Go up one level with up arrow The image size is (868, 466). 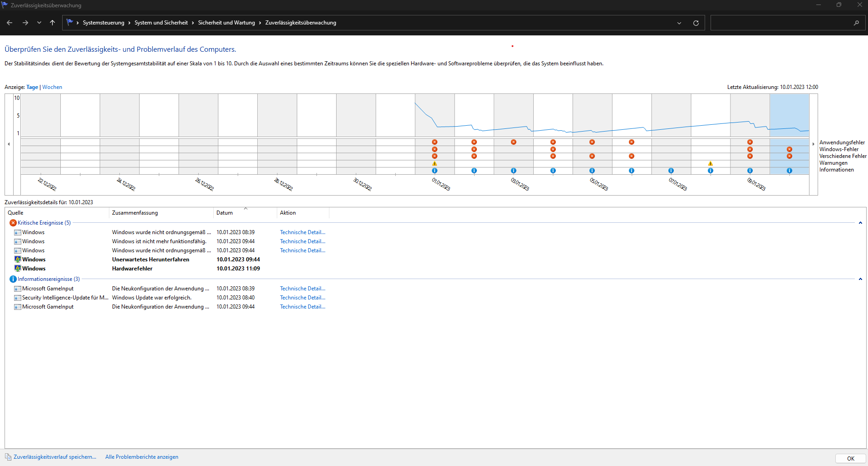[x=53, y=23]
